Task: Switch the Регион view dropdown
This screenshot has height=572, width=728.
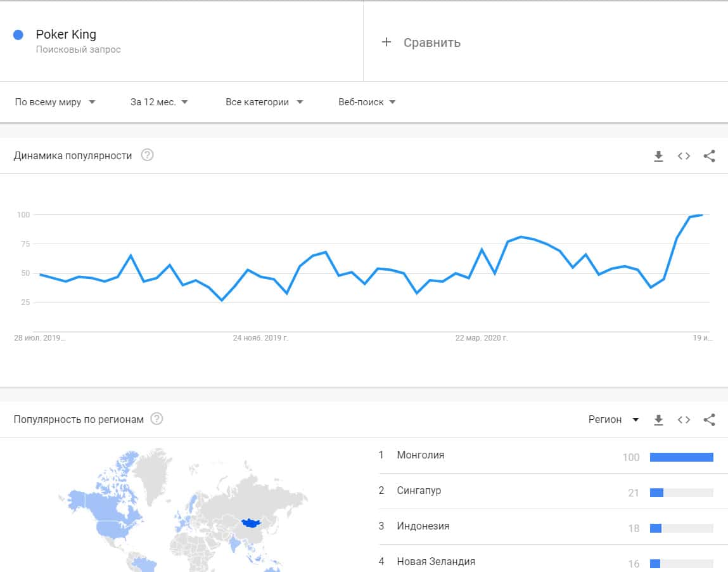Action: click(x=613, y=420)
